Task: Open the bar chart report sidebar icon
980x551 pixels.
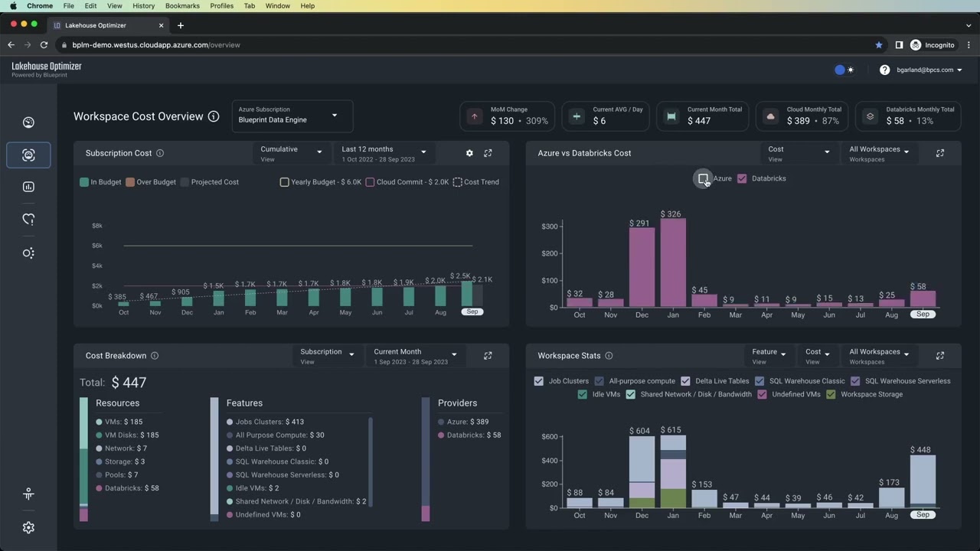Action: coord(28,187)
